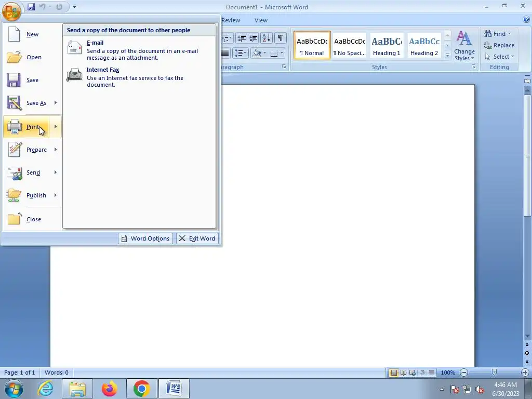Click Increase Indent icon

click(x=254, y=37)
